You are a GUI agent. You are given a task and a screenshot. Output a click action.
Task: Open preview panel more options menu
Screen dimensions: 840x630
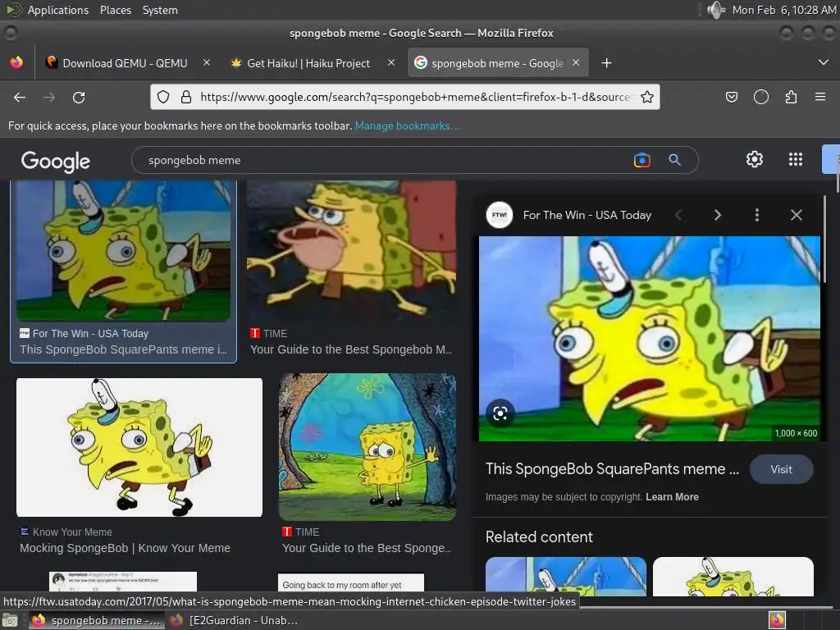pyautogui.click(x=756, y=216)
